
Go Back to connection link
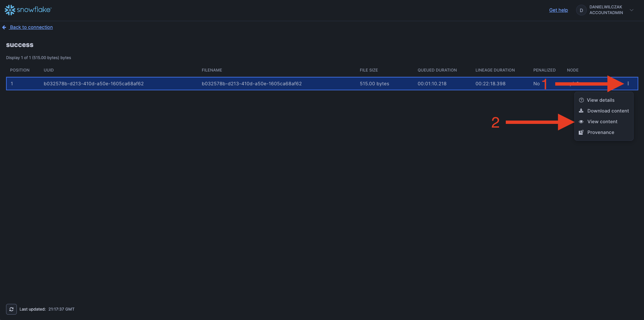tap(31, 27)
